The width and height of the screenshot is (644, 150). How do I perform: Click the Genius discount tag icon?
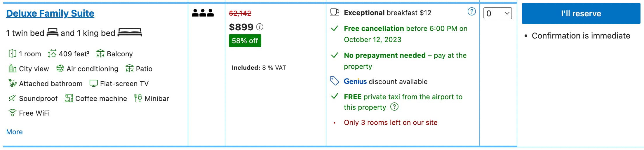[334, 81]
